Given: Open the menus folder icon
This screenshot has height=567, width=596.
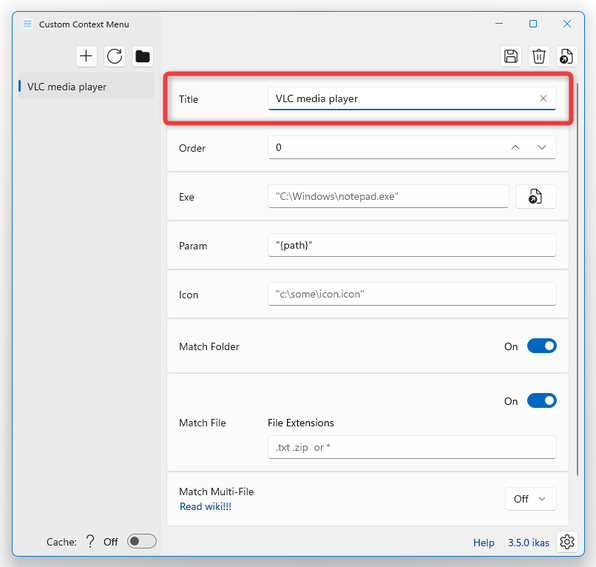Looking at the screenshot, I should tap(143, 56).
